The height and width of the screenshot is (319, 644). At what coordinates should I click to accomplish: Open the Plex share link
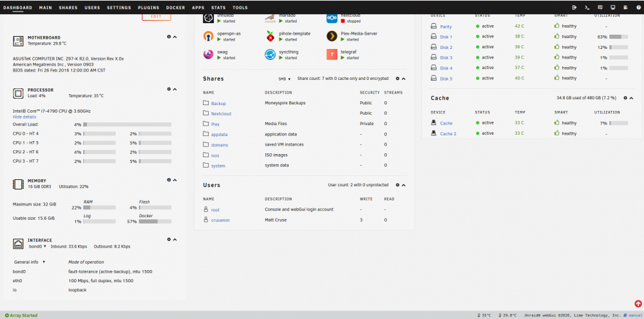pos(215,124)
